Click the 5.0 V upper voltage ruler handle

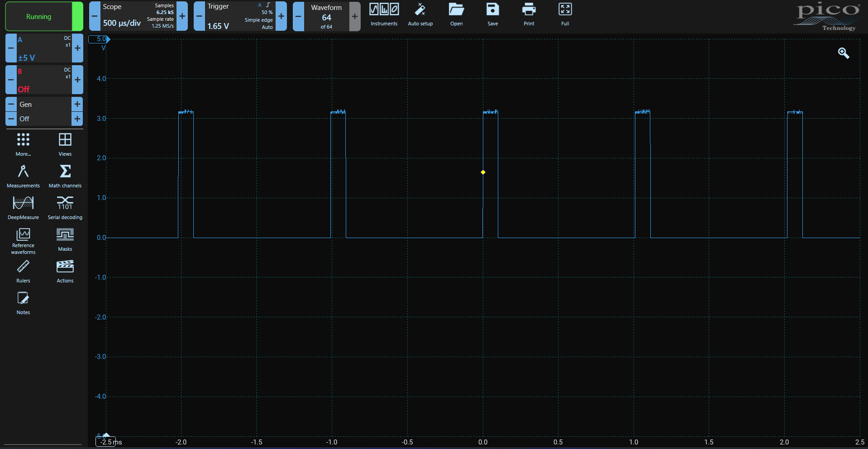(99, 39)
